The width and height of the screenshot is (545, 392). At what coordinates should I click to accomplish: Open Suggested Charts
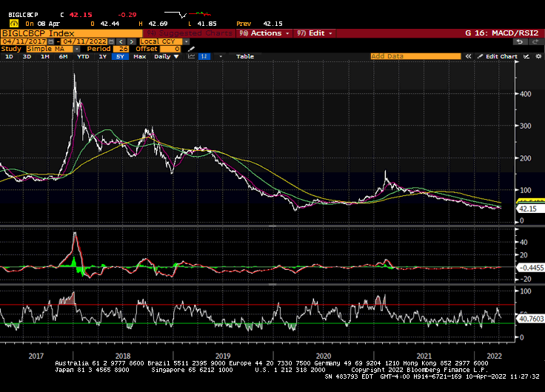[190, 33]
